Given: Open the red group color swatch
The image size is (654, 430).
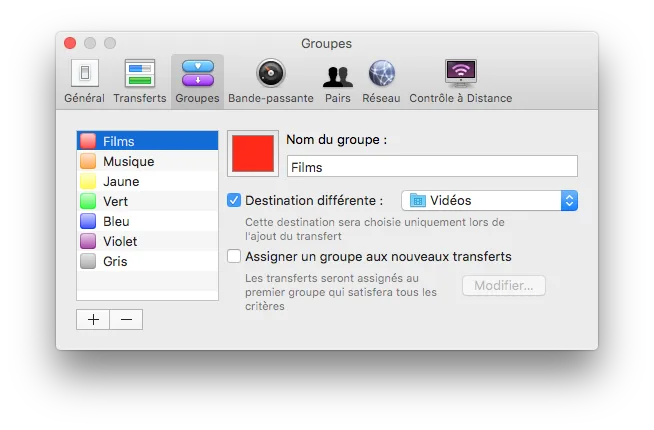Looking at the screenshot, I should [253, 153].
